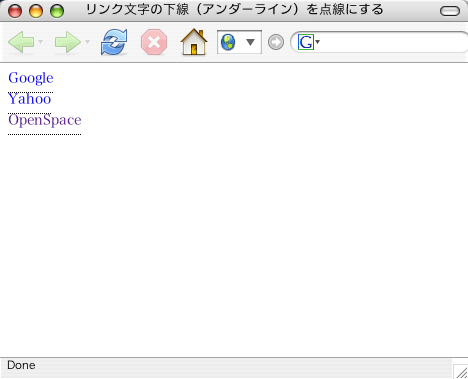
Task: Open the visited OpenSpace link
Action: click(x=45, y=120)
